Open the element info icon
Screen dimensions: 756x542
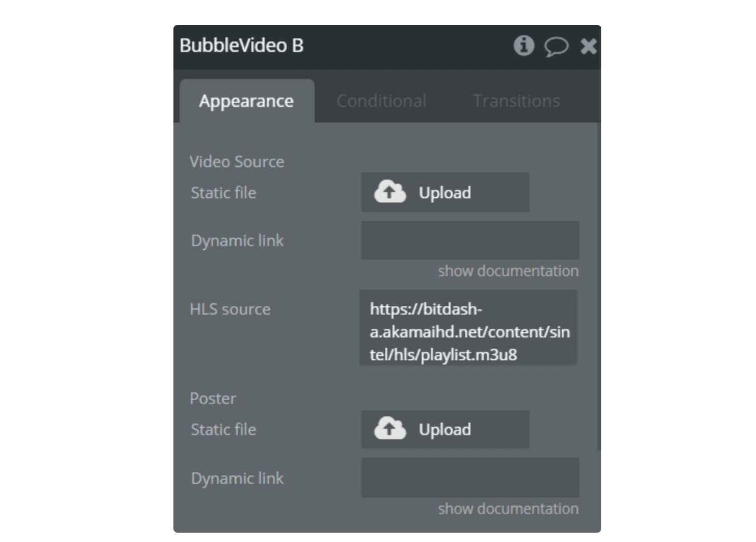[523, 46]
